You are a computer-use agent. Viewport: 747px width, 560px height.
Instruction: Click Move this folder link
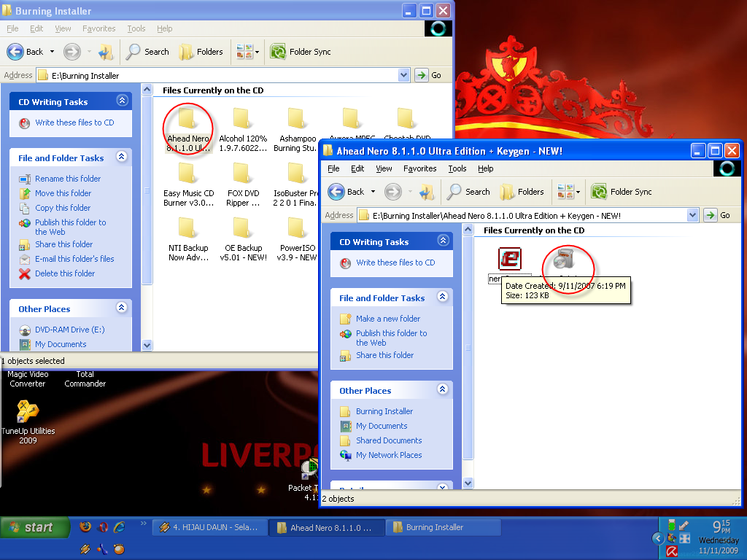[63, 192]
